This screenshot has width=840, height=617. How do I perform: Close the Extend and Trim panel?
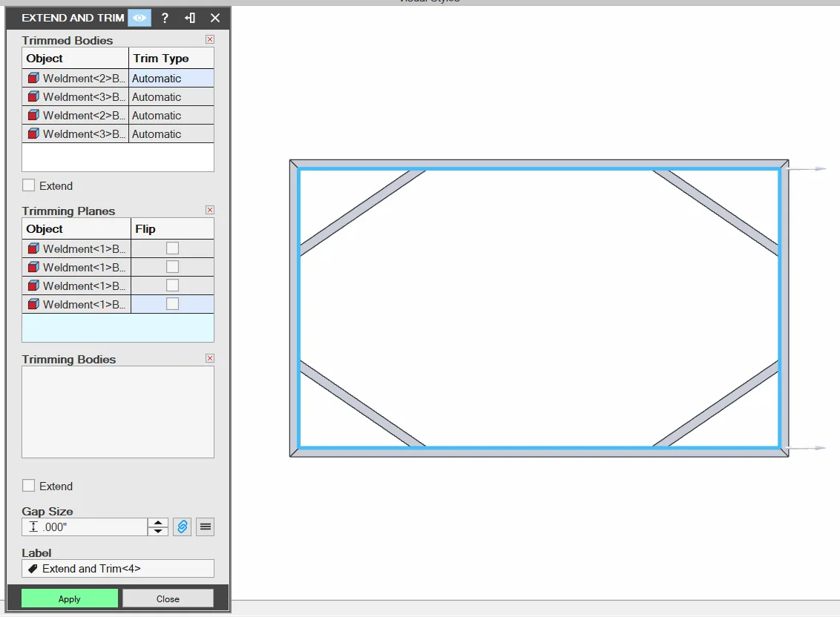(x=215, y=18)
